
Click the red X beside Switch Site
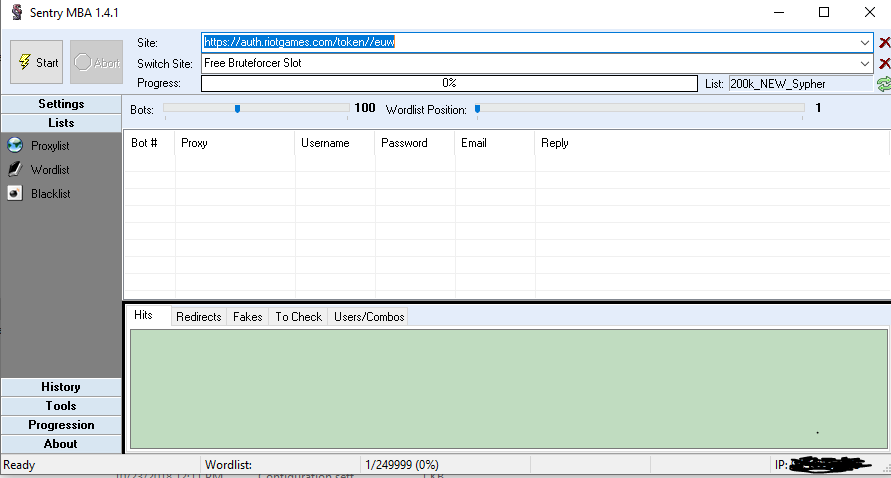tap(884, 63)
